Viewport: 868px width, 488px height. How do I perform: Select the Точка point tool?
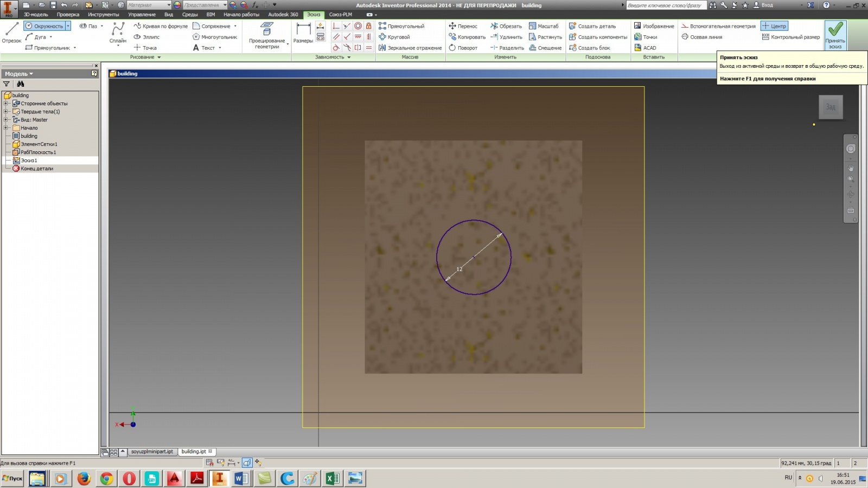(145, 48)
